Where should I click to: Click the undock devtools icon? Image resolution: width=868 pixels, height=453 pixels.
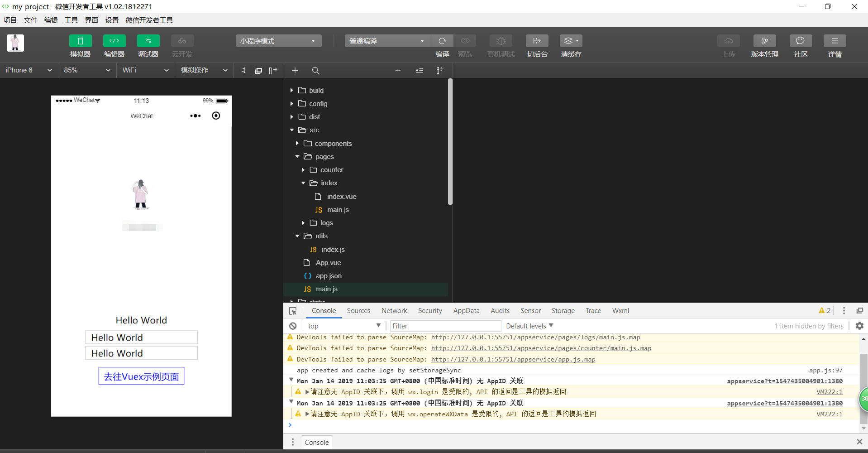859,311
